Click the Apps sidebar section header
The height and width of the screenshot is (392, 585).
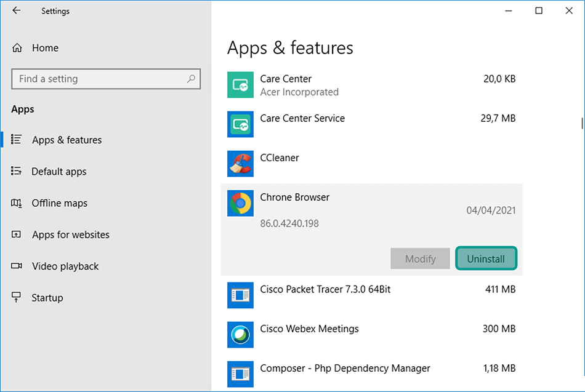click(x=23, y=110)
